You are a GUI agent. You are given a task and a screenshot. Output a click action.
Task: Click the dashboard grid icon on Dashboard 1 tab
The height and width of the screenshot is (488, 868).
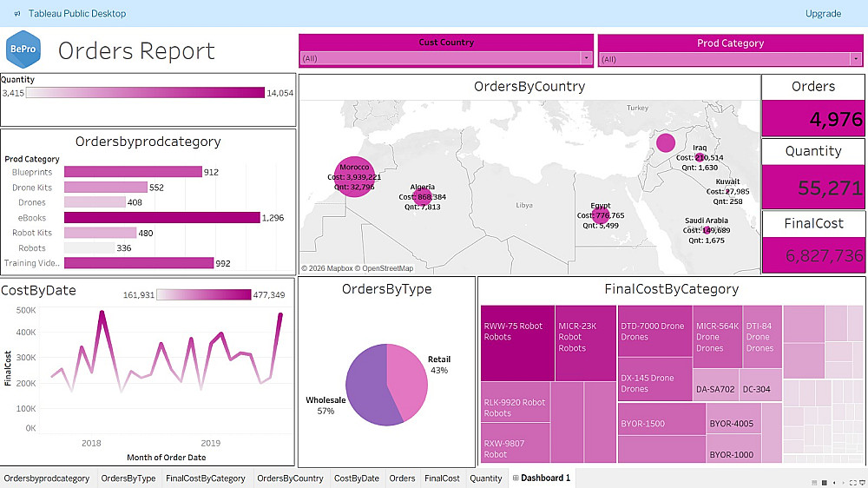(x=516, y=478)
